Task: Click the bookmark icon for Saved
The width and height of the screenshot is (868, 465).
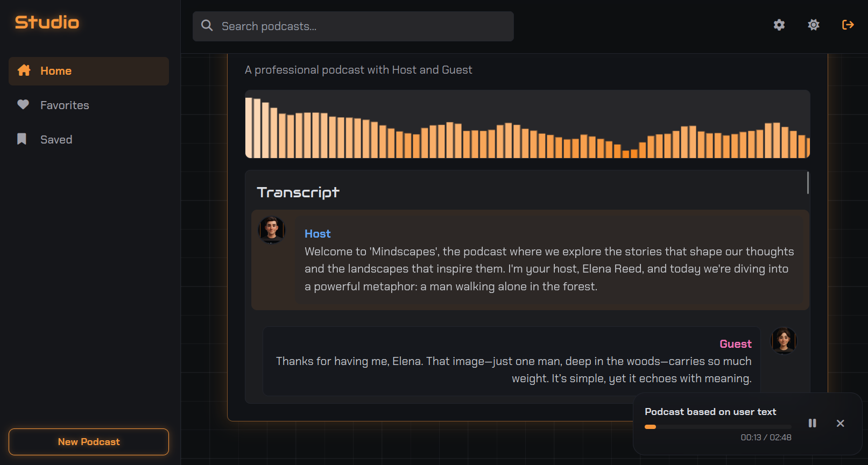Action: (22, 139)
